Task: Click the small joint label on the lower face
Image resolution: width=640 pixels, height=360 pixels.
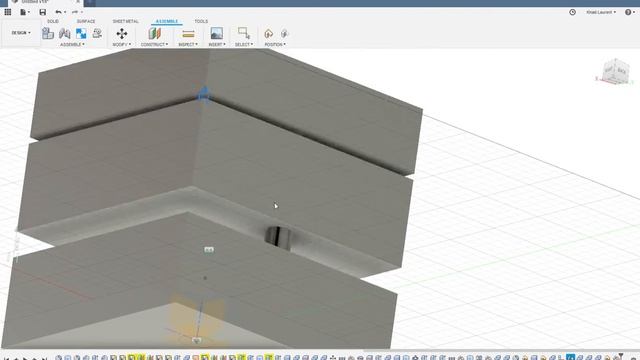Action: click(209, 249)
